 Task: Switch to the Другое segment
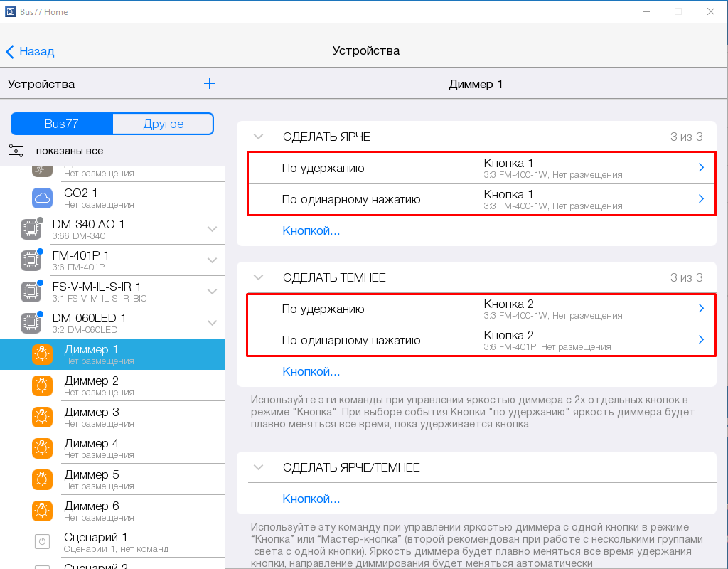pyautogui.click(x=164, y=124)
